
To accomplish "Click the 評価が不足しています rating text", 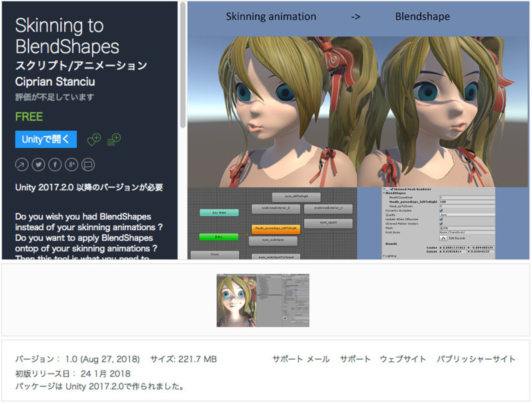I will 55,97.
